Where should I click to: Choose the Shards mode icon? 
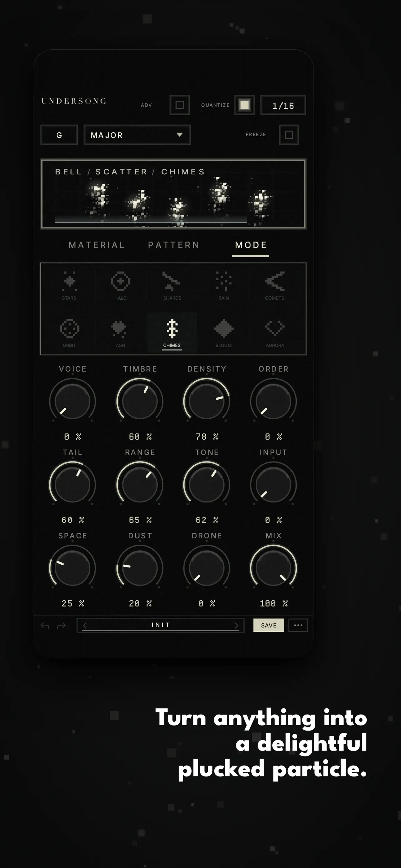coord(172,281)
